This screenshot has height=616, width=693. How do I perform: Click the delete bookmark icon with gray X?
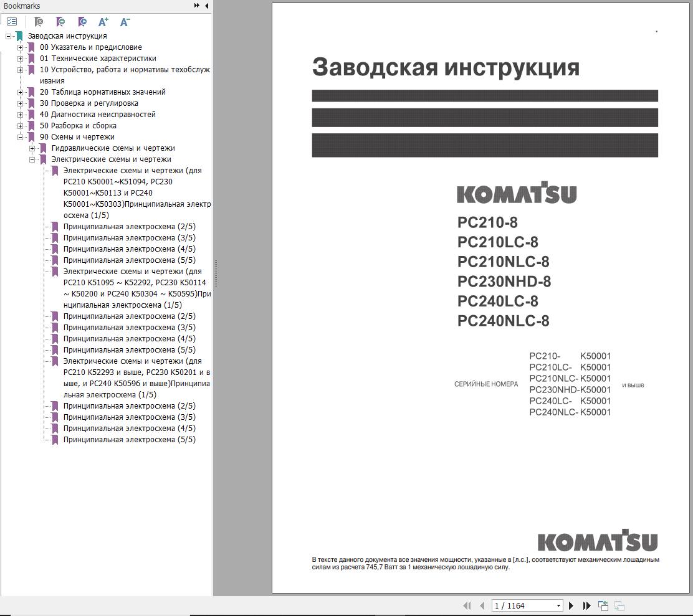click(39, 22)
